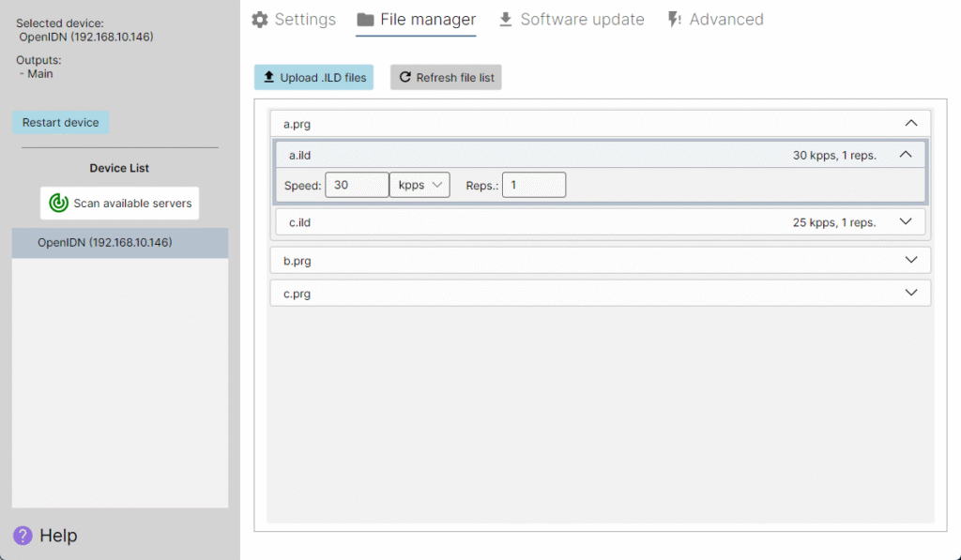Click the upload icon on Upload .ILD files
The image size is (961, 560).
(x=271, y=77)
